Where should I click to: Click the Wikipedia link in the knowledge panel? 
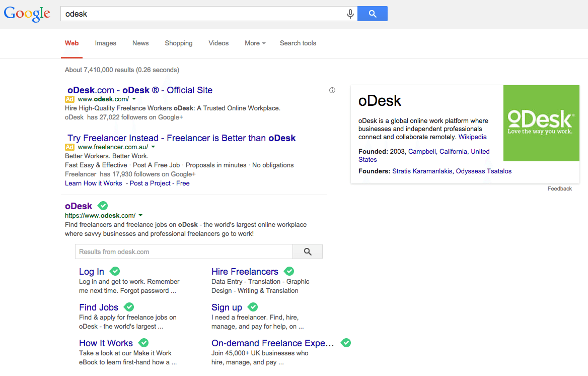point(472,137)
